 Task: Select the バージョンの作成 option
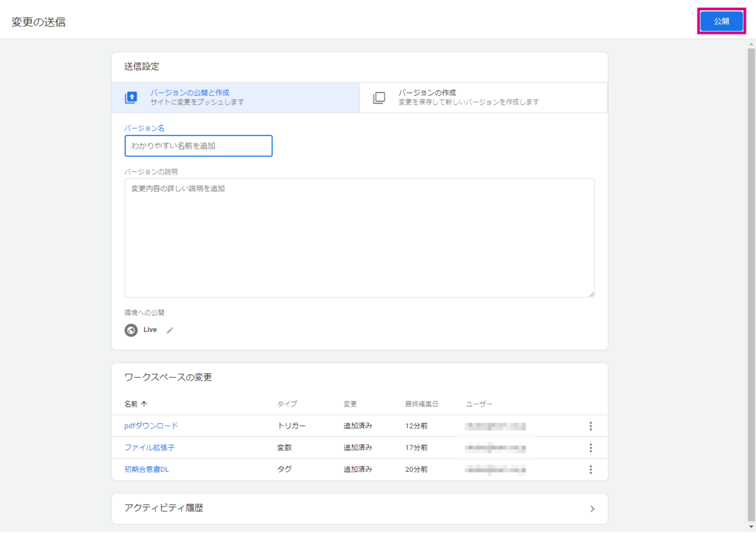click(x=483, y=98)
